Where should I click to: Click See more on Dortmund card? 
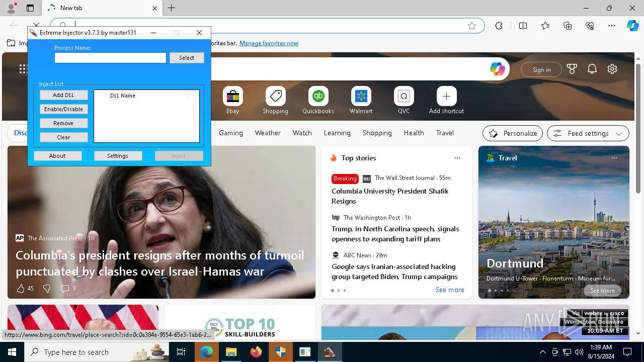(602, 291)
